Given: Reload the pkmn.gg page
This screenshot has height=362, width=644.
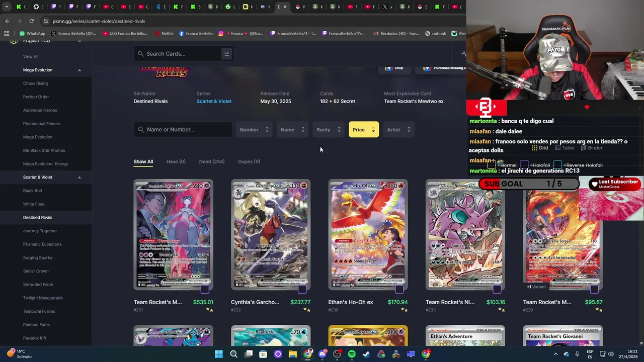Looking at the screenshot, I should (x=31, y=21).
